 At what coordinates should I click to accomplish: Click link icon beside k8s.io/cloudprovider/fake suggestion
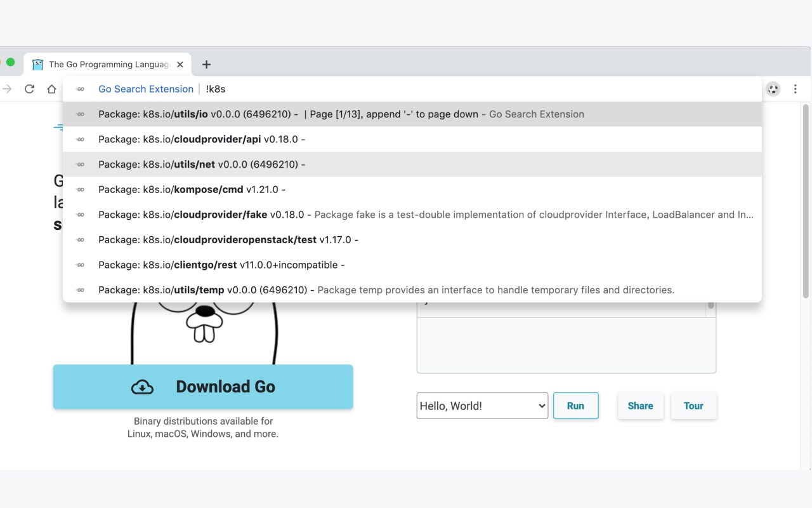tap(80, 215)
